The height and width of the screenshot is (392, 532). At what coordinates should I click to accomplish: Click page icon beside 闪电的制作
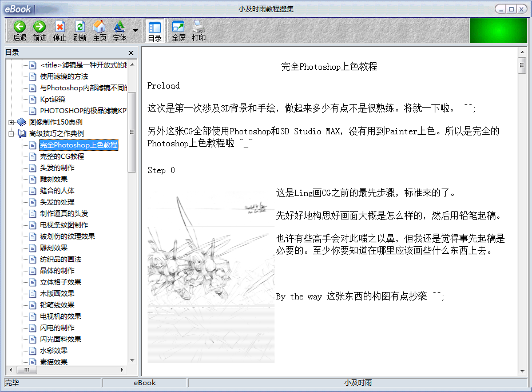pos(33,328)
